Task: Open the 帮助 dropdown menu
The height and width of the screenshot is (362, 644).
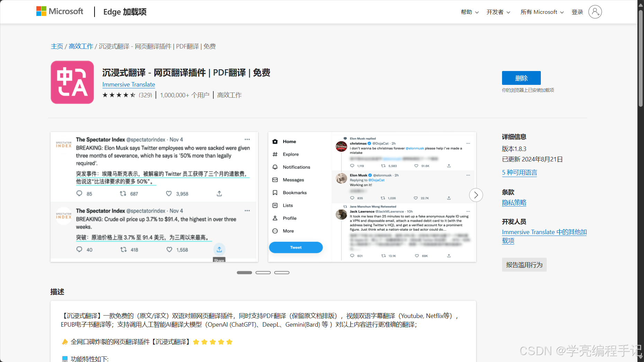Action: (x=469, y=12)
